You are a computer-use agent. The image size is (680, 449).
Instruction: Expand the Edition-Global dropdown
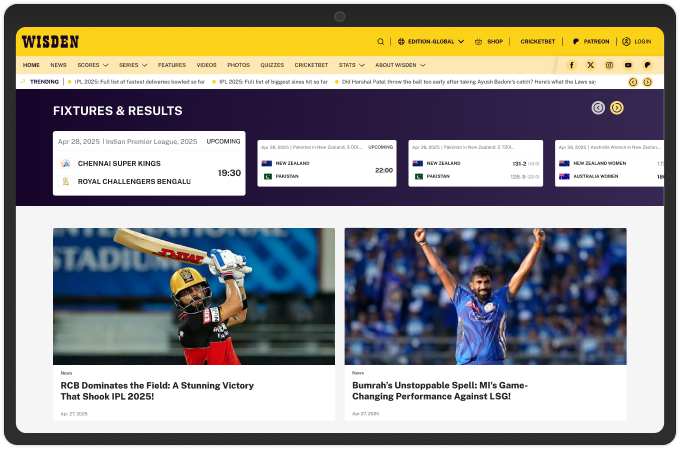pyautogui.click(x=461, y=42)
